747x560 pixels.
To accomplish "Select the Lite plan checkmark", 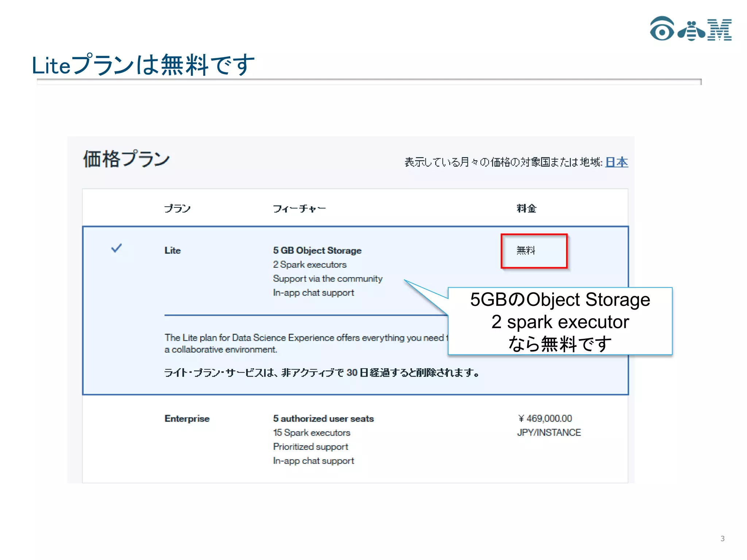I will 116,248.
